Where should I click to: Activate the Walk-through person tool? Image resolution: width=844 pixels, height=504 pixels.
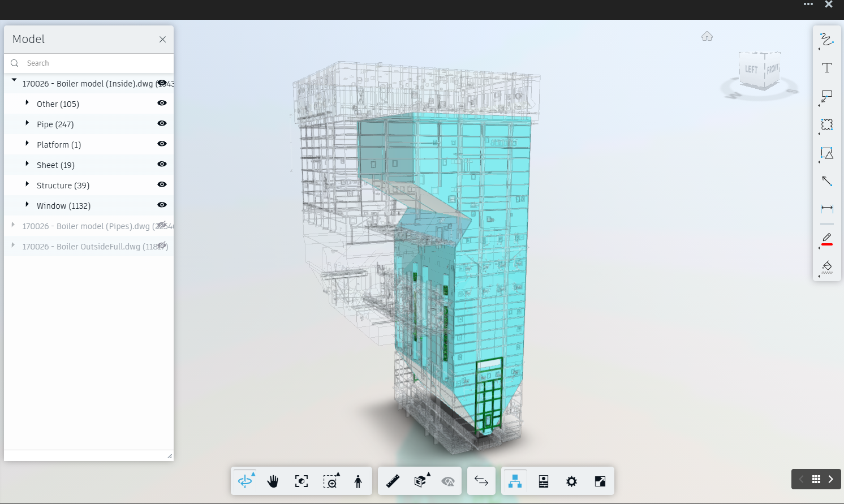pyautogui.click(x=359, y=481)
